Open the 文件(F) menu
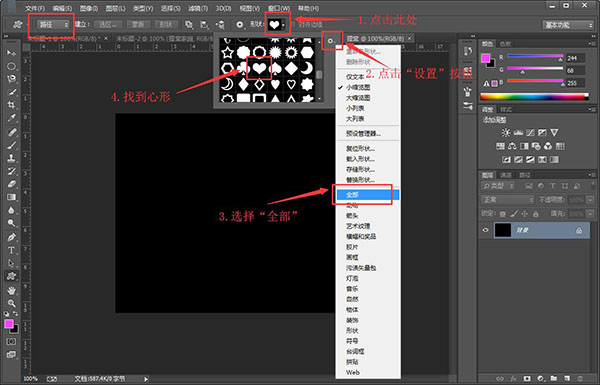 [x=35, y=8]
